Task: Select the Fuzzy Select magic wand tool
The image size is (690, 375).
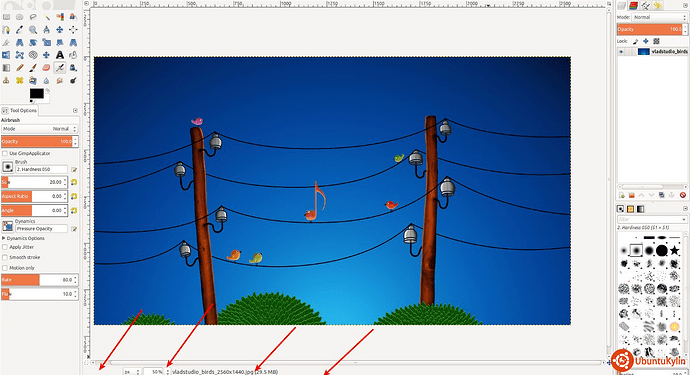Action: pyautogui.click(x=47, y=17)
